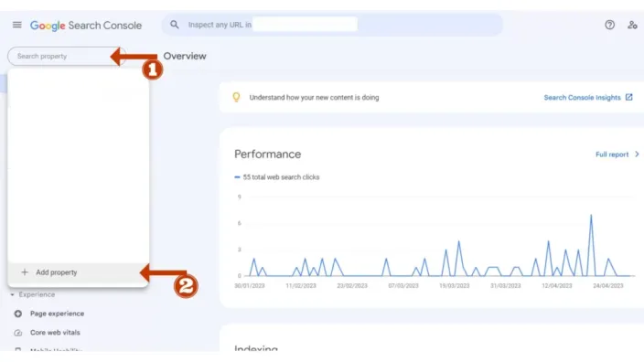Click the magnifier icon in URL inspection bar

pos(175,25)
